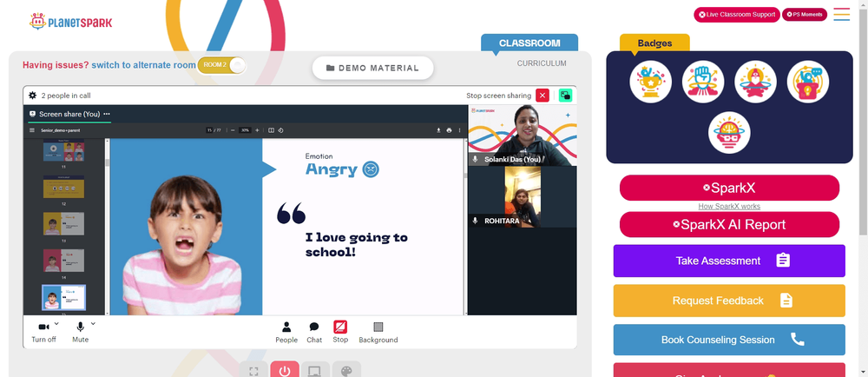Switch to the CLASSROOM tab

coord(529,43)
